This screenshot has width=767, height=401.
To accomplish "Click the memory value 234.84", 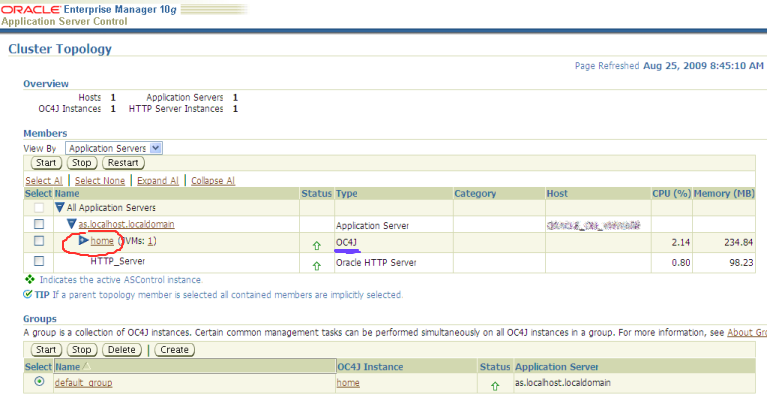I will [x=738, y=243].
